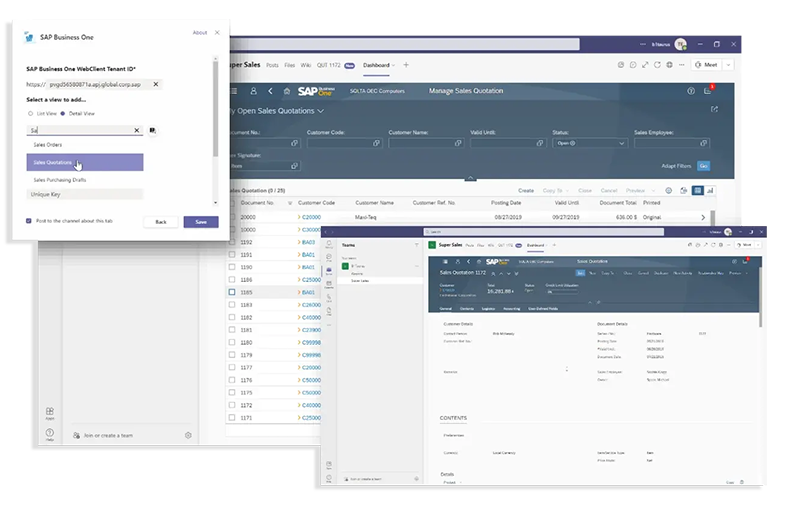Open SAP help question mark icon
Viewport: 800px width, 509px height.
691,91
